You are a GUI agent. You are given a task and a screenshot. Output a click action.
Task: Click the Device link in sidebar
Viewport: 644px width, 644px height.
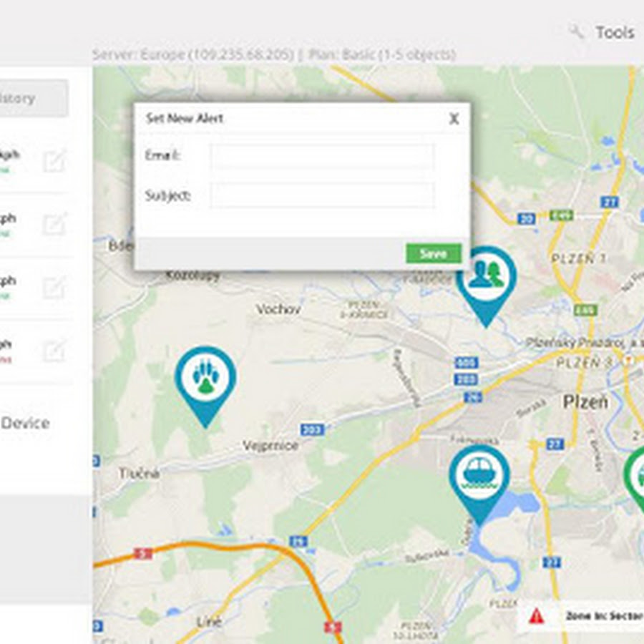tap(25, 423)
